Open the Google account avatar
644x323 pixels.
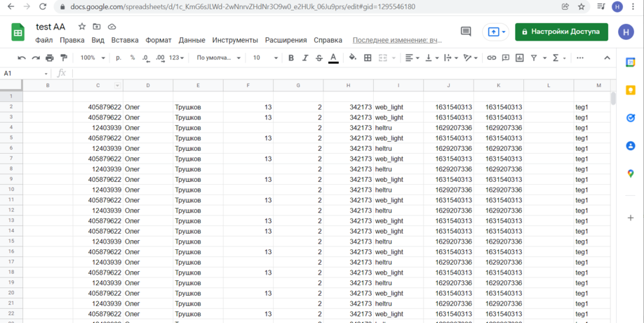click(x=626, y=32)
